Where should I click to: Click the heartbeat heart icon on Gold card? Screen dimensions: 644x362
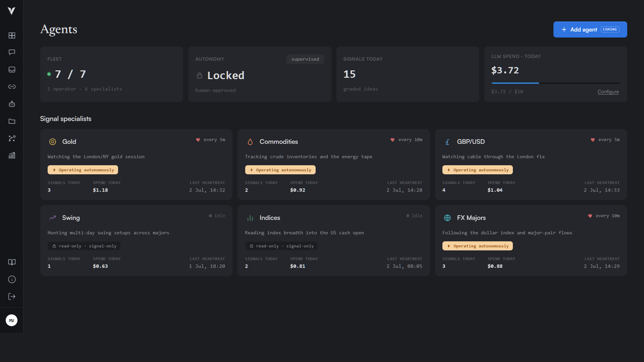coord(198,140)
